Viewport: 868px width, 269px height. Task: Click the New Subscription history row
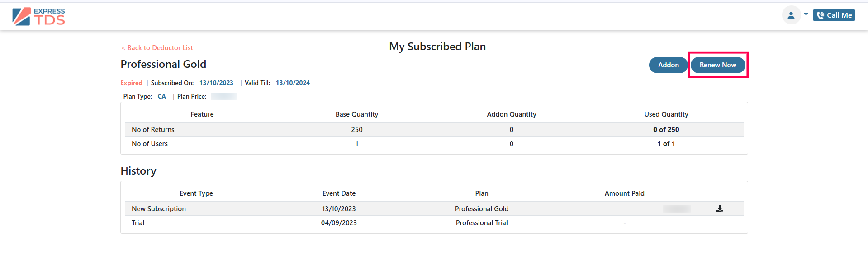434,209
